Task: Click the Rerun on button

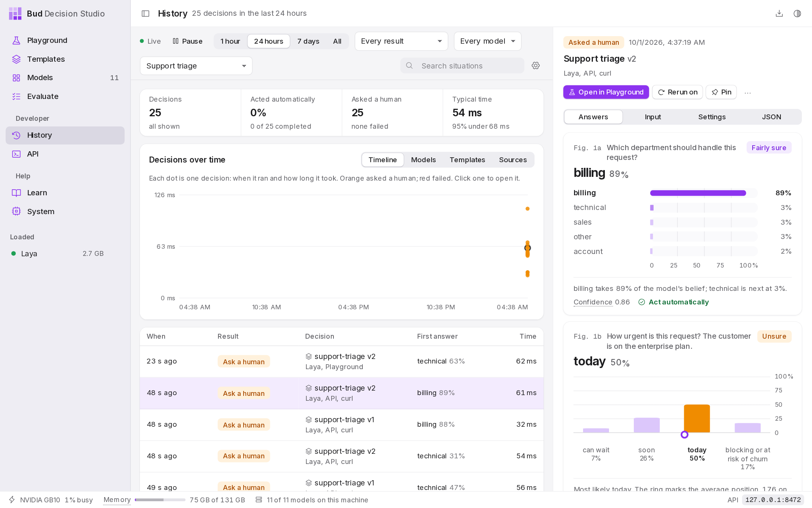Action: click(677, 92)
